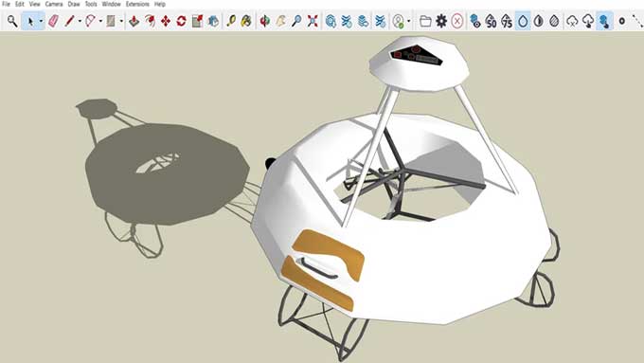Viewport: 644px width, 363px height.
Task: Activate the Push/Pull tool
Action: point(134,21)
